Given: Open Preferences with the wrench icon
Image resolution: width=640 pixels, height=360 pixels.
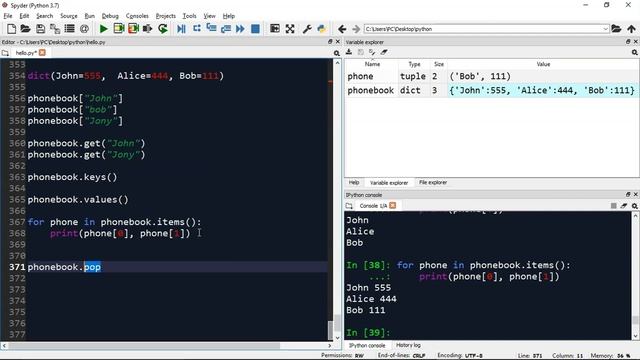Looking at the screenshot, I should point(307,29).
